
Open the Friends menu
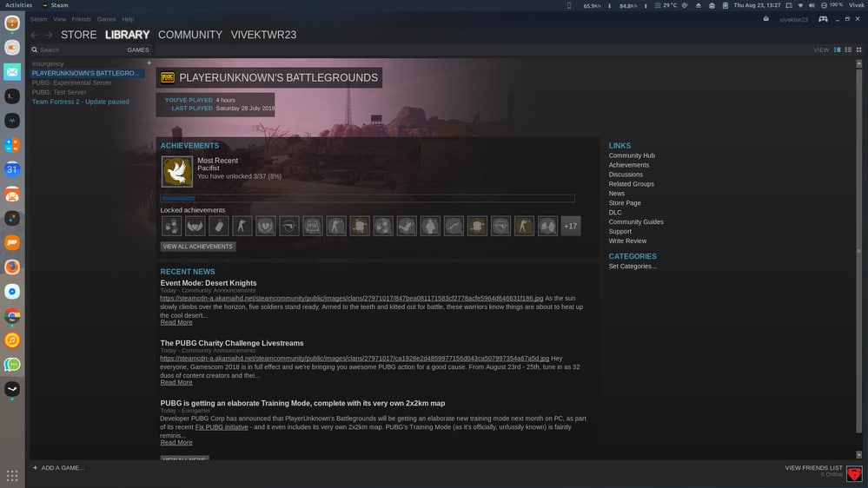click(x=82, y=19)
